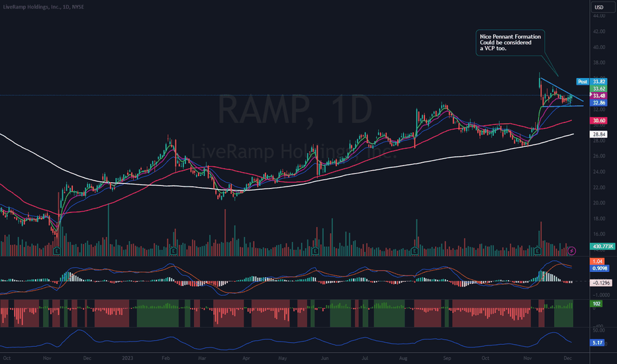The width and height of the screenshot is (617, 364).
Task: Click the 20.00 price scale label
Action: point(599,203)
